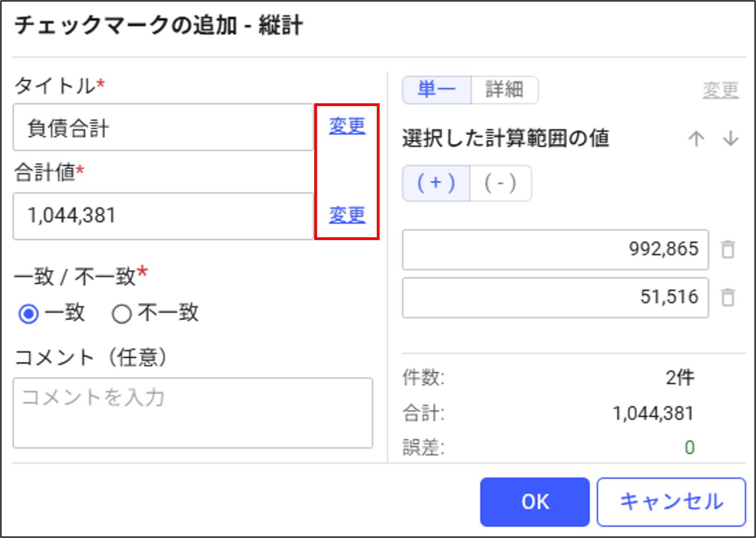
Task: Move selected value up with arrow
Action: 696,139
